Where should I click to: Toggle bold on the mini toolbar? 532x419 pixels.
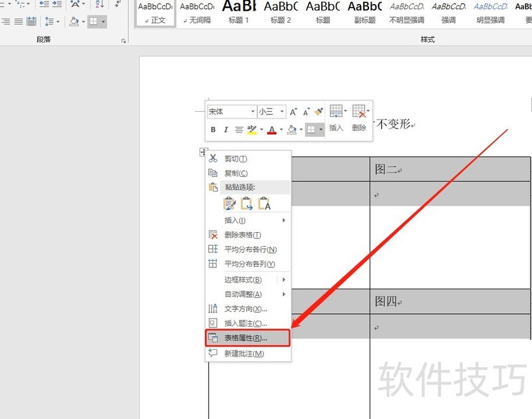tap(213, 129)
